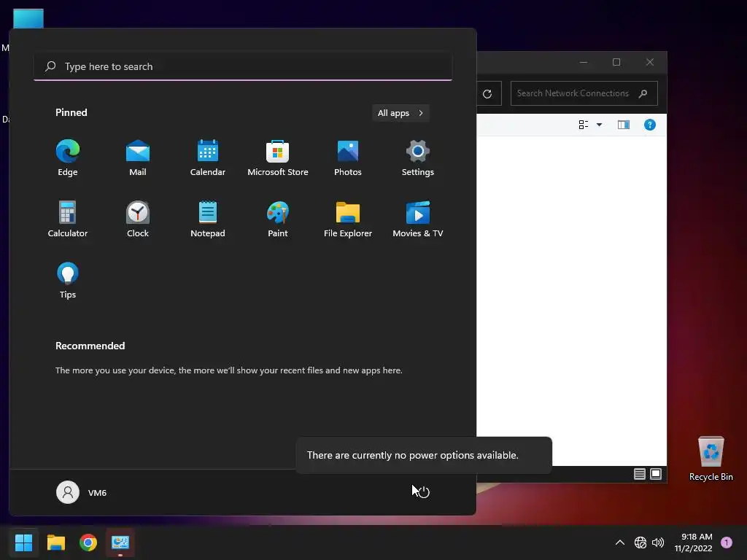Switch to details view in status bar

coord(639,474)
